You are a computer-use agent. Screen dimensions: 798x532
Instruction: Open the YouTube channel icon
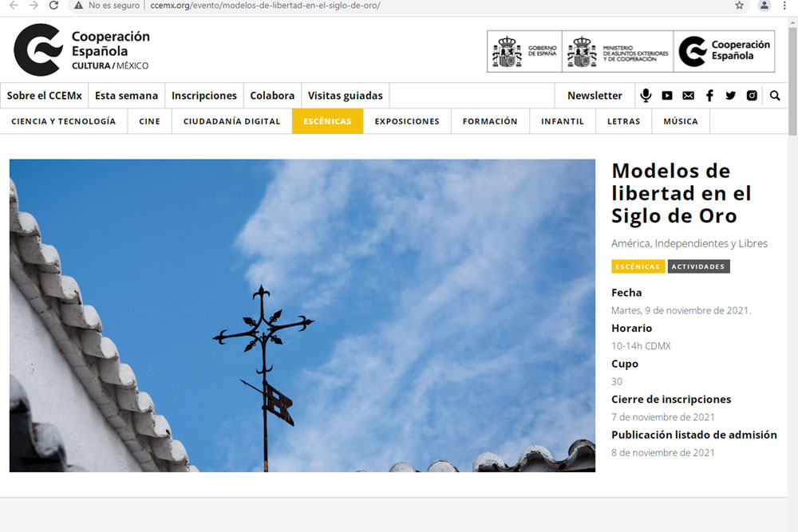click(x=667, y=96)
